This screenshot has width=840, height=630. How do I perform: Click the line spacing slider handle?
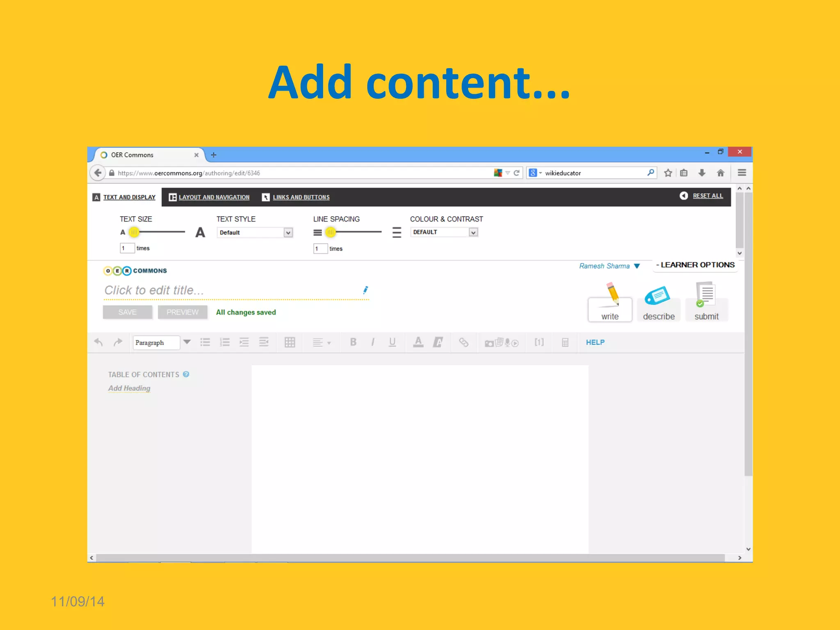click(x=331, y=233)
